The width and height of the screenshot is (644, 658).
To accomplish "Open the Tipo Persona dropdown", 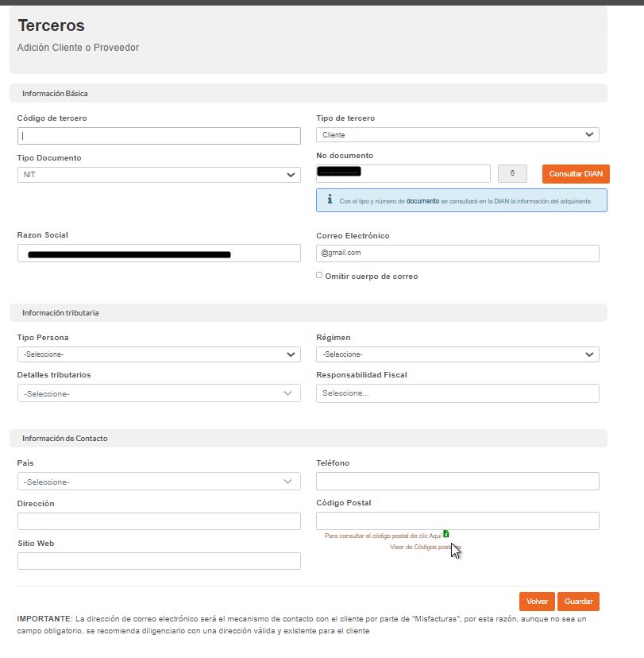I will pyautogui.click(x=159, y=354).
